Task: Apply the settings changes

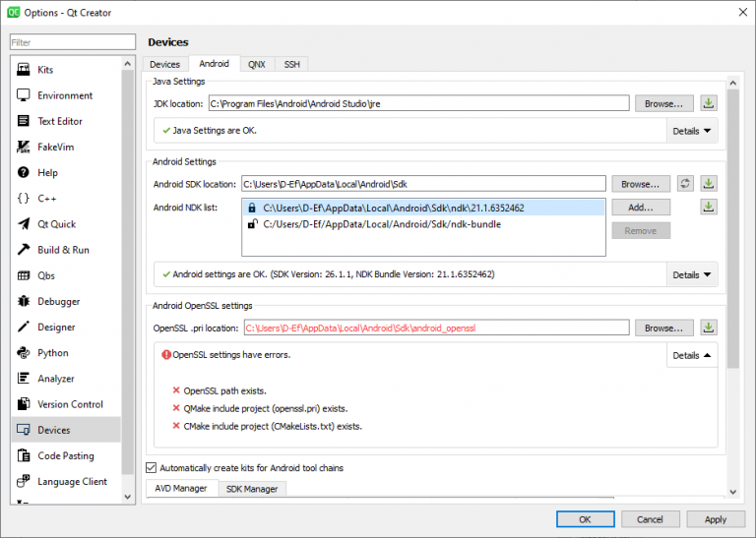Action: click(x=716, y=519)
